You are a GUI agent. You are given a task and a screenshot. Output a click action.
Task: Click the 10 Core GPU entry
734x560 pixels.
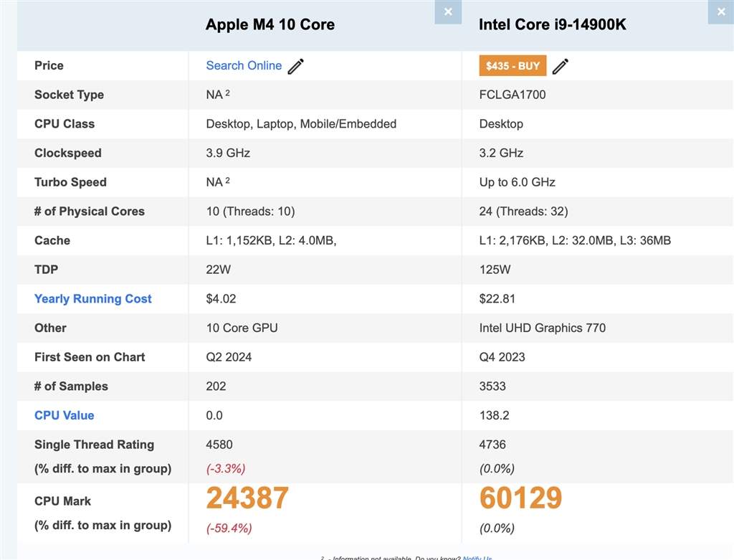[x=242, y=328]
